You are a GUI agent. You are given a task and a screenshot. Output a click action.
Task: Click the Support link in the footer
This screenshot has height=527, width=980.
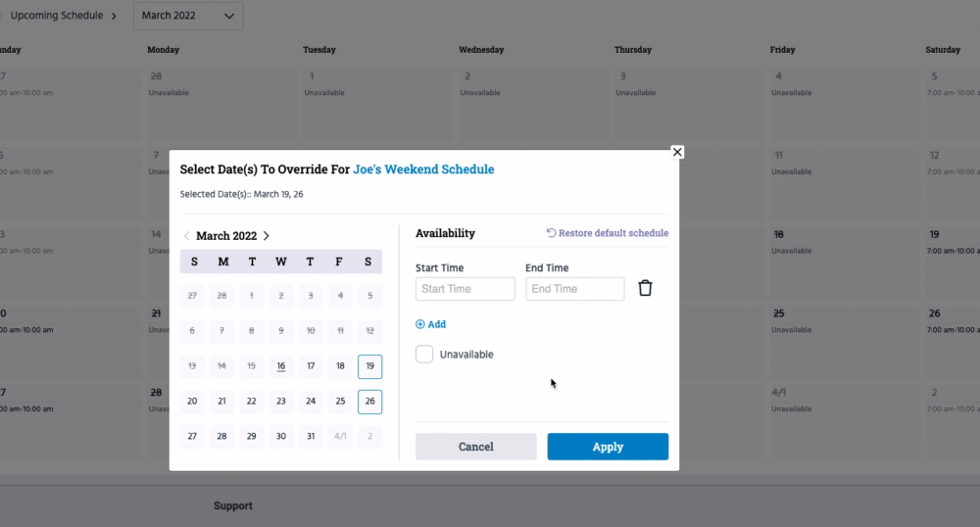233,506
